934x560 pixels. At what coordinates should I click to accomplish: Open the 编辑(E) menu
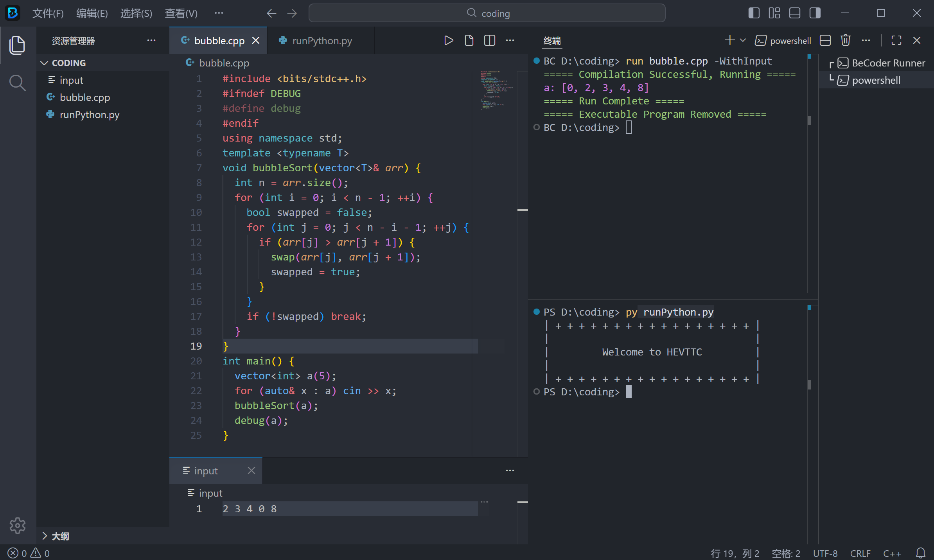coord(92,13)
